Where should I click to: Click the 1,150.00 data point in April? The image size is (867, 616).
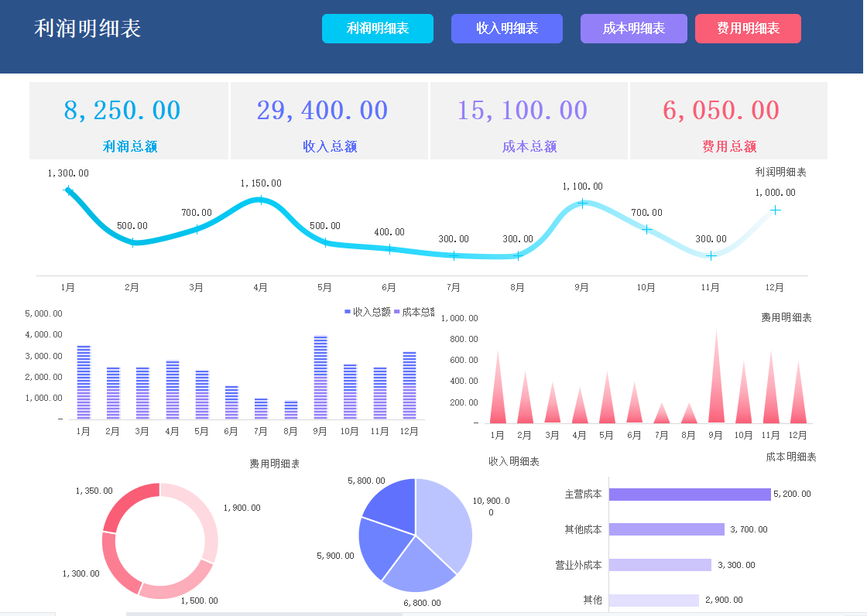point(260,200)
